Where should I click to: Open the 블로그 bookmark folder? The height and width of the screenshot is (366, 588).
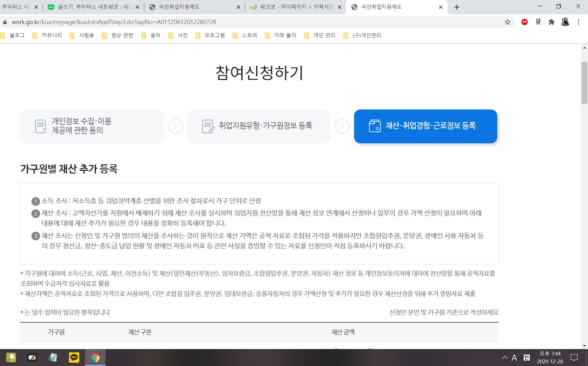13,35
